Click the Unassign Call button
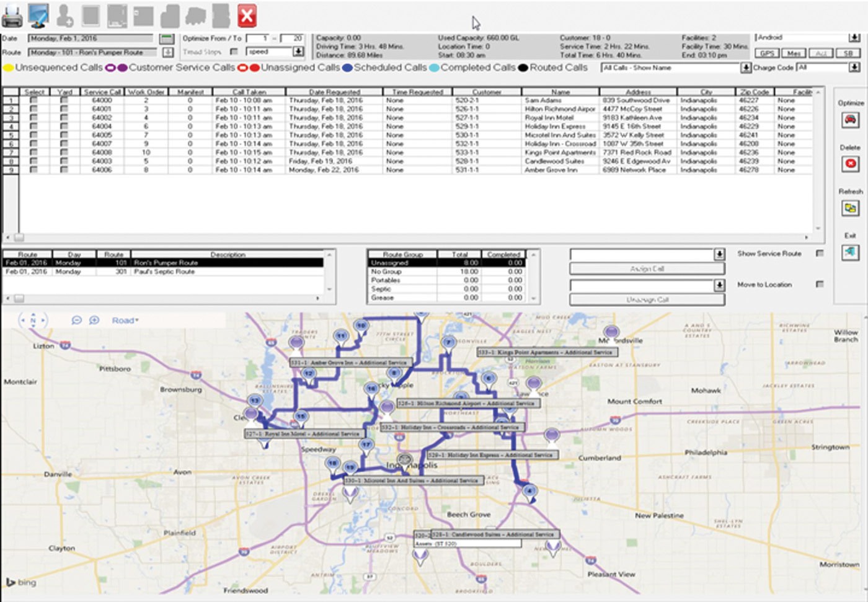 [x=647, y=299]
